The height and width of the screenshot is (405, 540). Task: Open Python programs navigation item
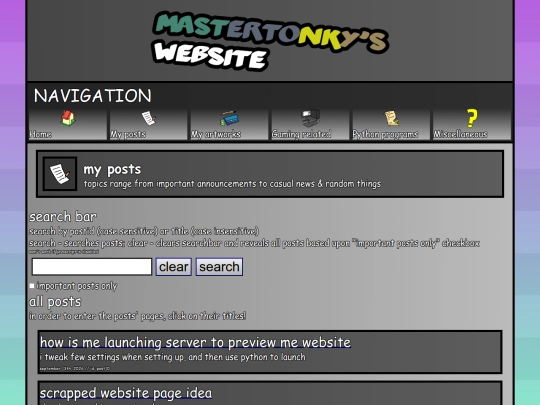(x=391, y=125)
